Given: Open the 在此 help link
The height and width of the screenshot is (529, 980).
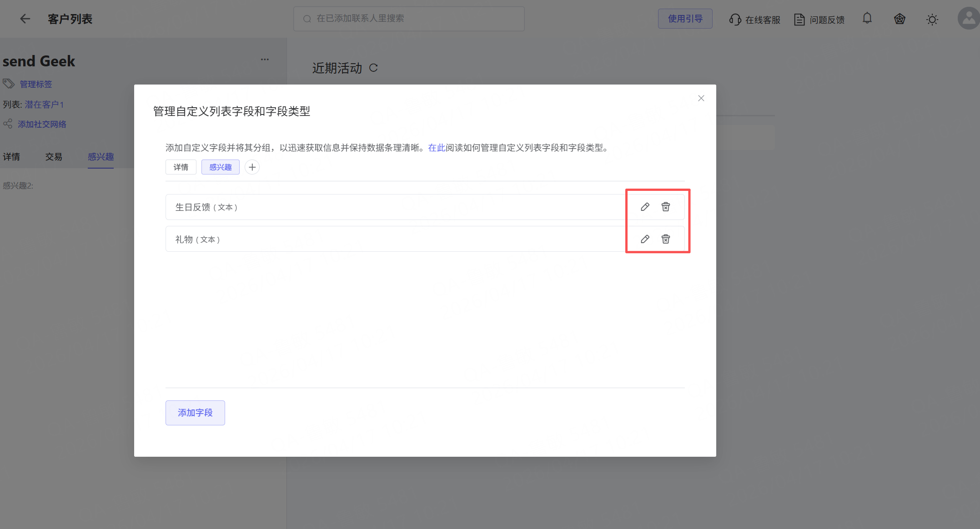Looking at the screenshot, I should coord(437,148).
